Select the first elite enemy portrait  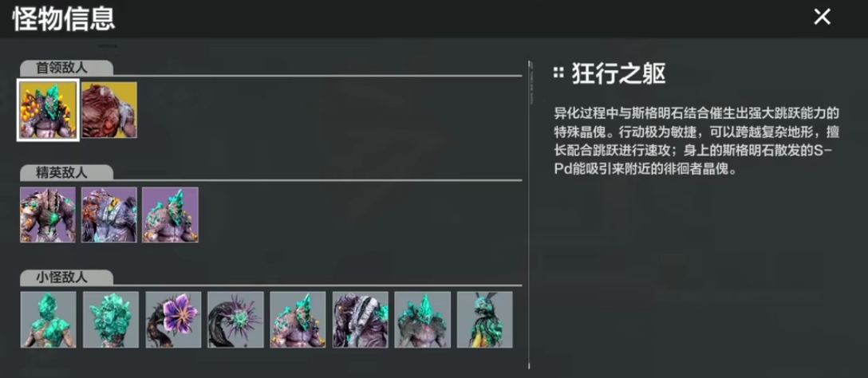pos(48,215)
